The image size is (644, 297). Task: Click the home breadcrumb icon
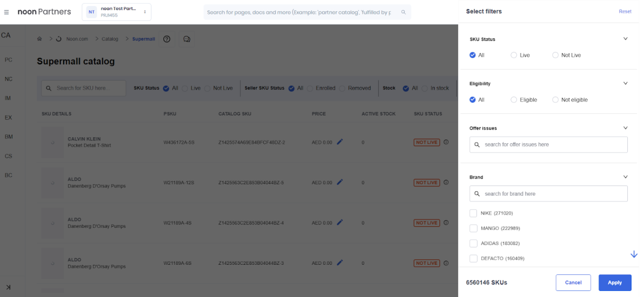39,39
